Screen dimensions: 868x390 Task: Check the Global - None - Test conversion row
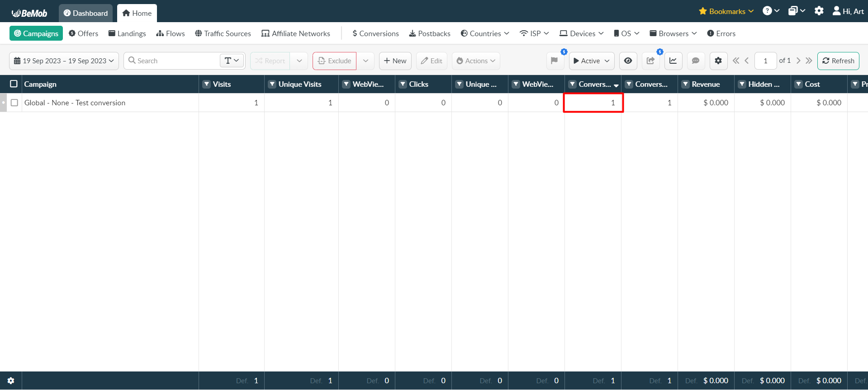click(x=14, y=103)
